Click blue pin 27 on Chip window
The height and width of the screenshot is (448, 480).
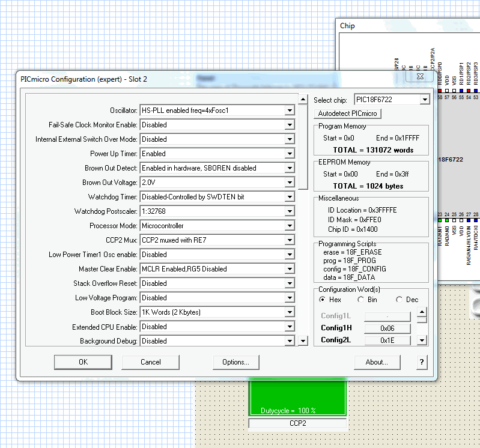coord(469,220)
